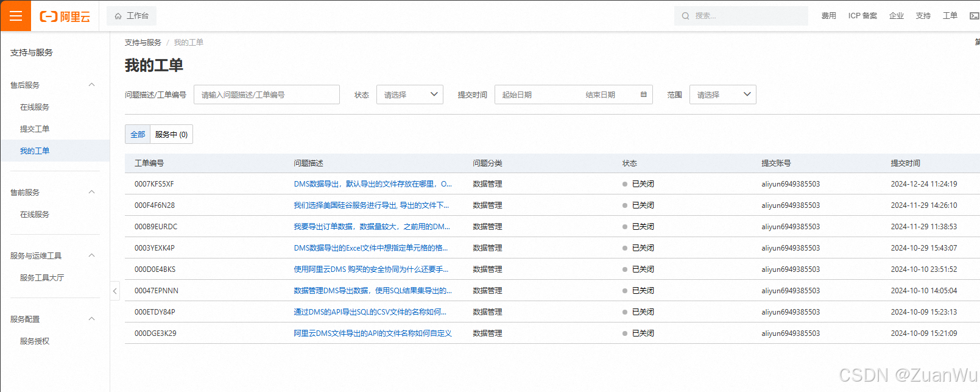Click the 提交时间 column header
The height and width of the screenshot is (392, 980).
point(905,163)
